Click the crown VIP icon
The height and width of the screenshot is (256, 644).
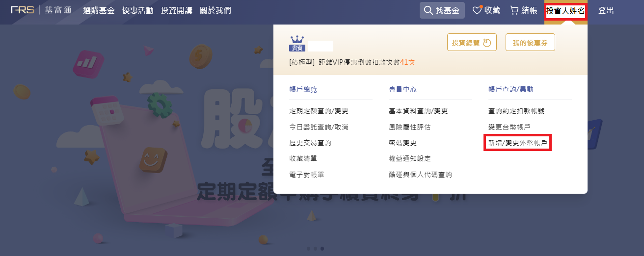pos(297,39)
